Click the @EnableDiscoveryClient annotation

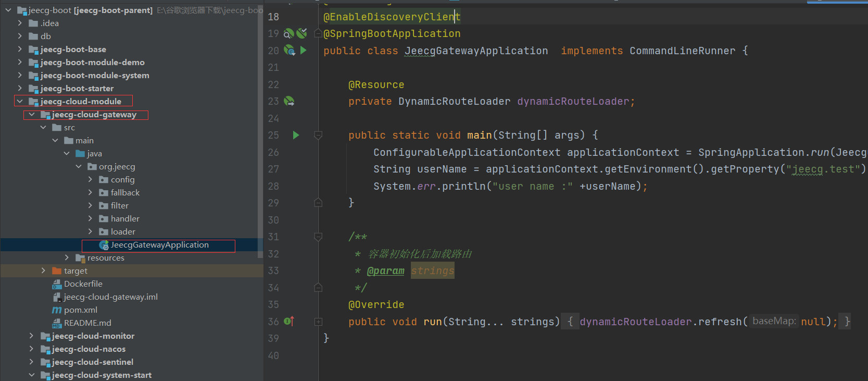click(392, 17)
